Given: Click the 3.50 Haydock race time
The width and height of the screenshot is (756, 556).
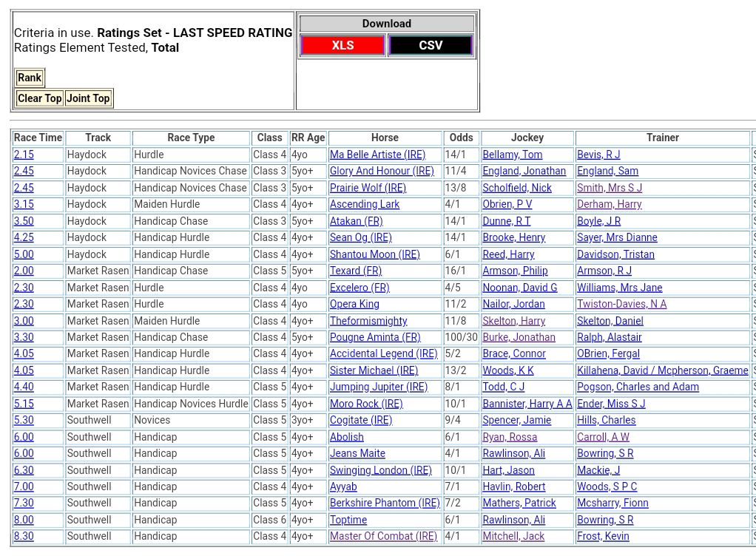Looking at the screenshot, I should pos(24,221).
